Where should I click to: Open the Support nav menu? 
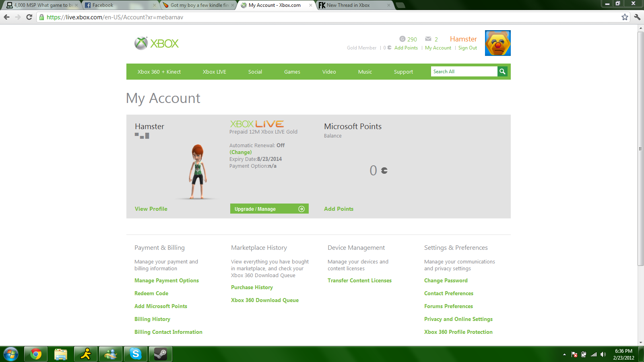[x=403, y=72]
